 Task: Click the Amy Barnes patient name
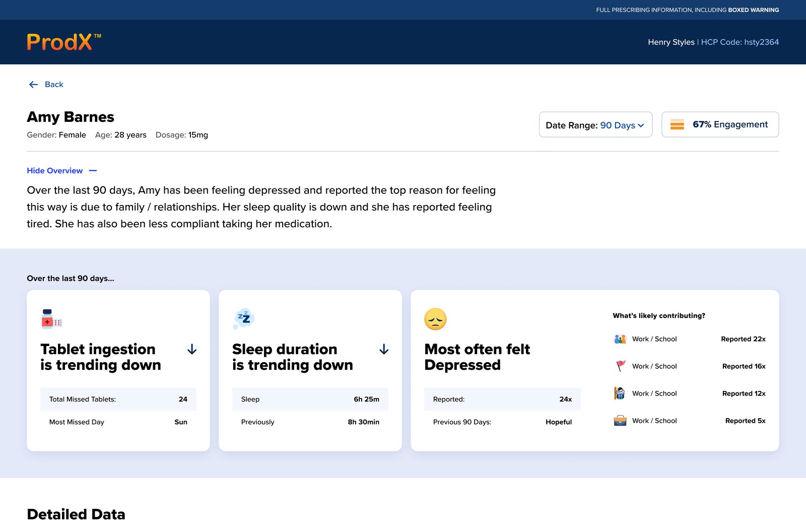(x=71, y=117)
